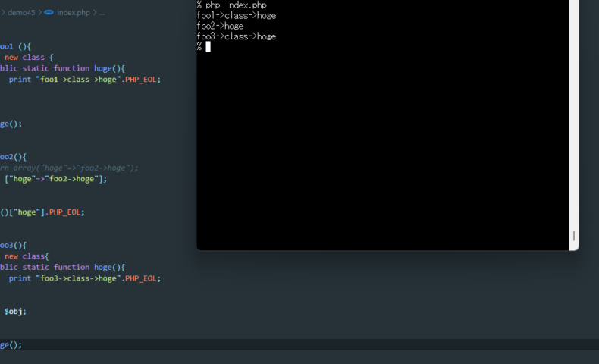Click the ["hoge"=>"foo2->hoge"] code line

pos(56,179)
